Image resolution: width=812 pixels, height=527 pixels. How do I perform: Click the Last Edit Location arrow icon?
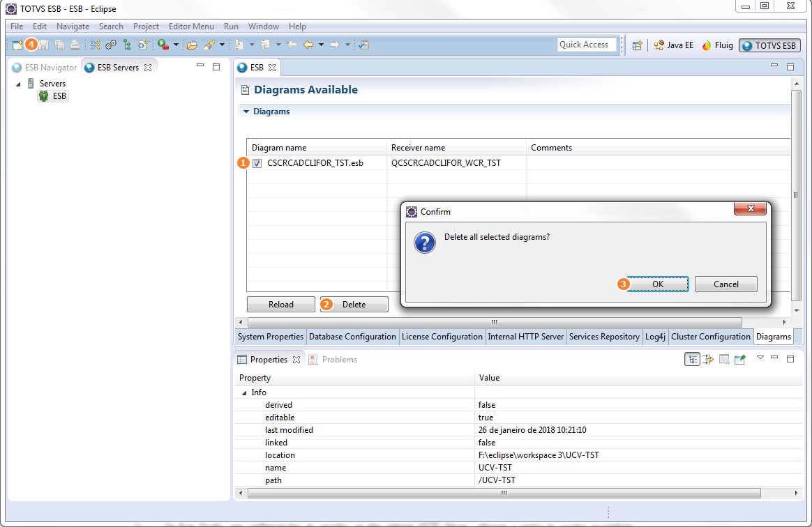[x=292, y=45]
